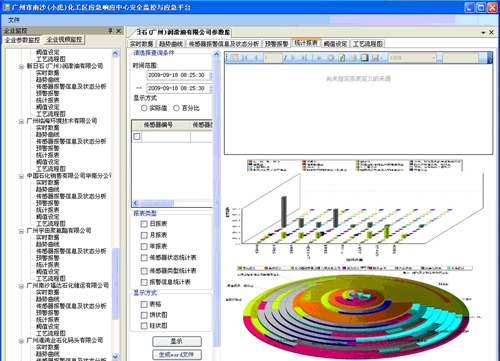Click the refresh icon in report toolbar
The image size is (500, 361).
tap(342, 58)
